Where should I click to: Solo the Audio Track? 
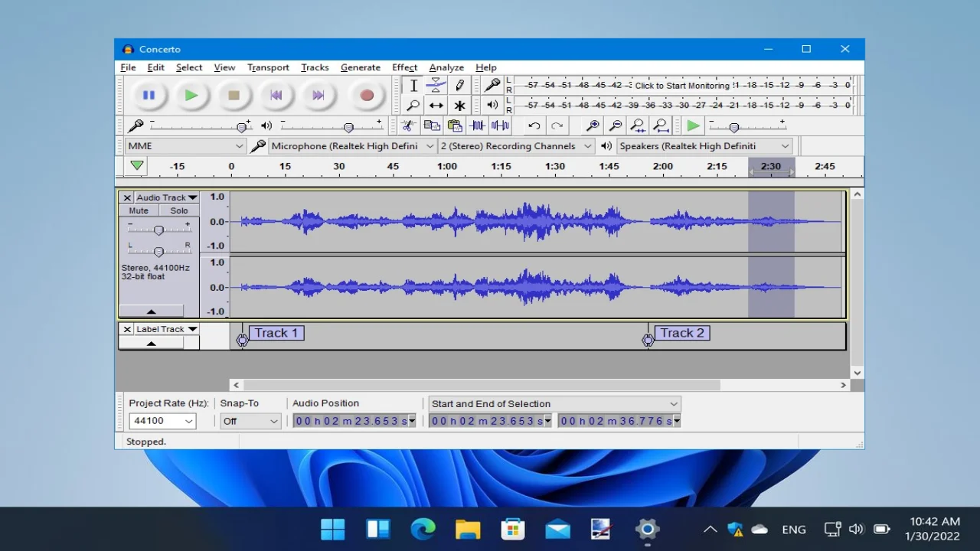[179, 210]
